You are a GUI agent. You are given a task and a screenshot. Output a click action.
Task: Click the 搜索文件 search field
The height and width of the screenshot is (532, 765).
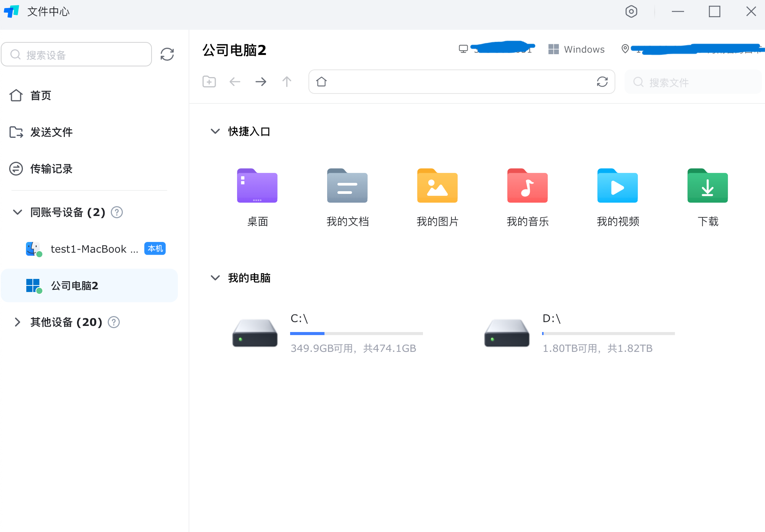[x=693, y=82]
